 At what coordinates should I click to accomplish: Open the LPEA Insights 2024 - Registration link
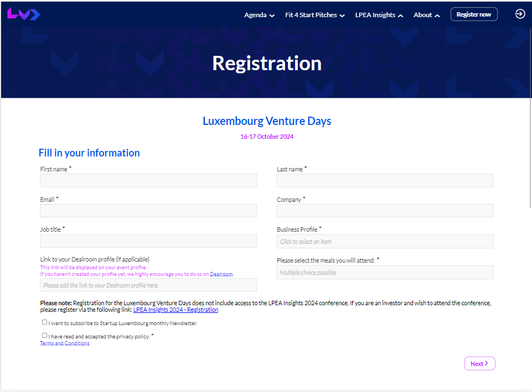point(175,310)
